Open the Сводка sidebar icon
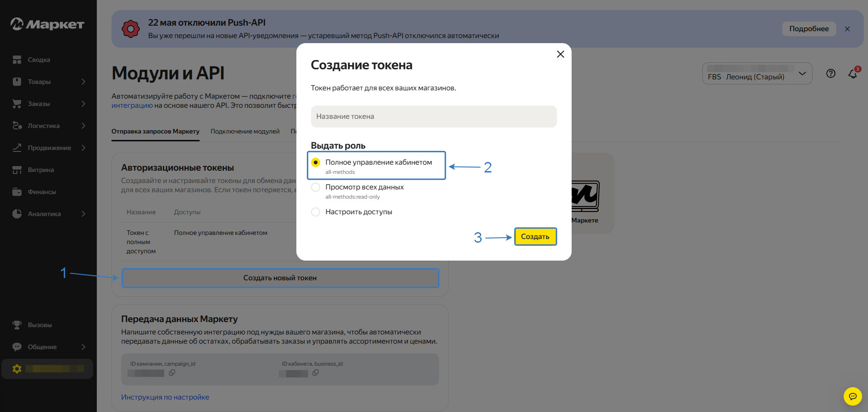The image size is (868, 412). [x=17, y=60]
